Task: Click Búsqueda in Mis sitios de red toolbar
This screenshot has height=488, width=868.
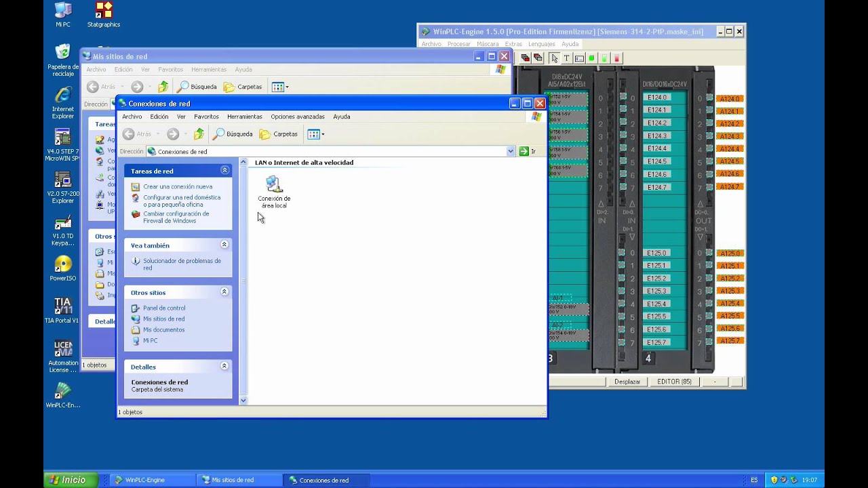Action: [x=197, y=87]
